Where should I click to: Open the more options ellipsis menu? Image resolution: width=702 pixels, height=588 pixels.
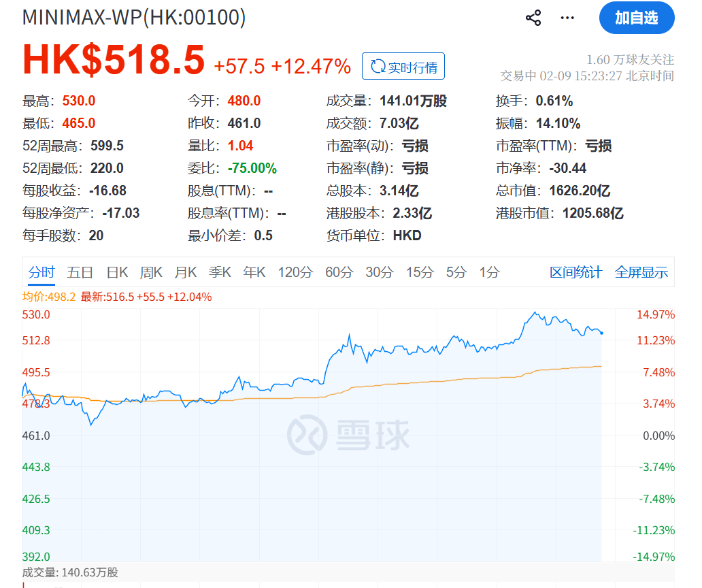(567, 18)
